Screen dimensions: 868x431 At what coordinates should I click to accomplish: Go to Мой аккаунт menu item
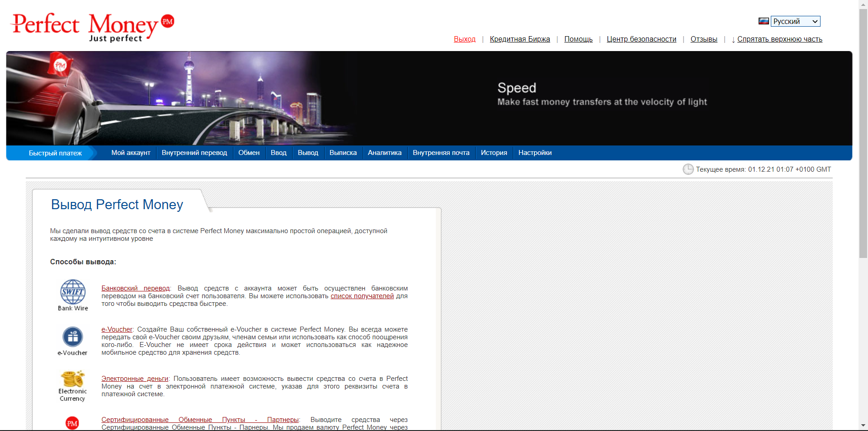pos(131,153)
